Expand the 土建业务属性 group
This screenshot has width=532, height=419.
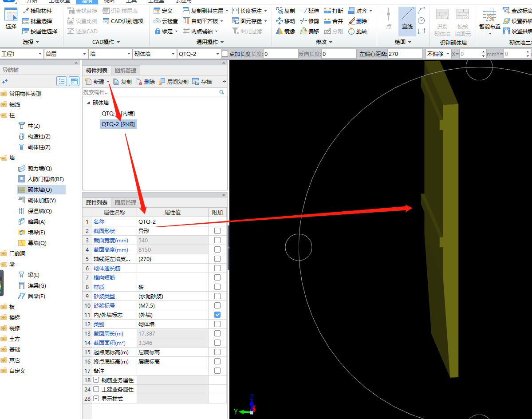coord(96,389)
